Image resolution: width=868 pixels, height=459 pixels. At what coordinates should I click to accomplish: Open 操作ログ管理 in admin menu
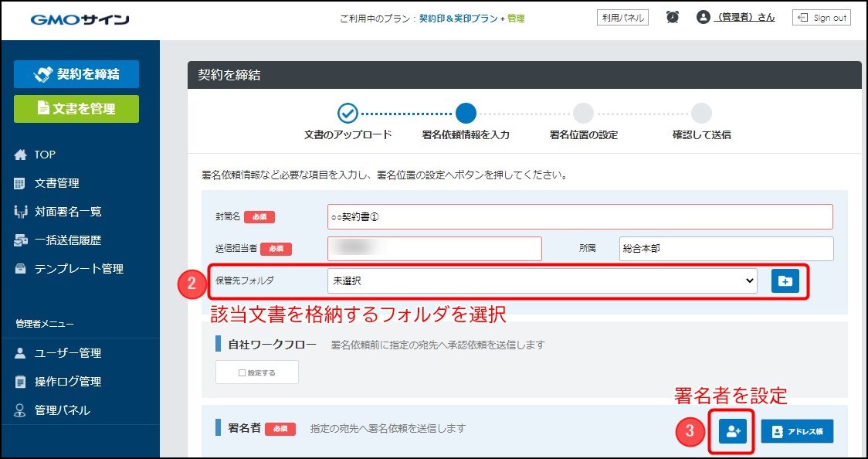pyautogui.click(x=67, y=382)
